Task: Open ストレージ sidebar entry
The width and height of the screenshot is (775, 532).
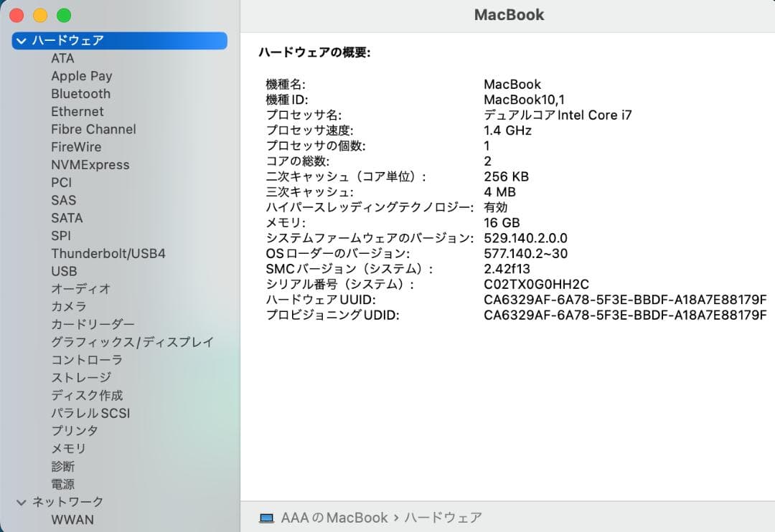Action: [x=81, y=378]
